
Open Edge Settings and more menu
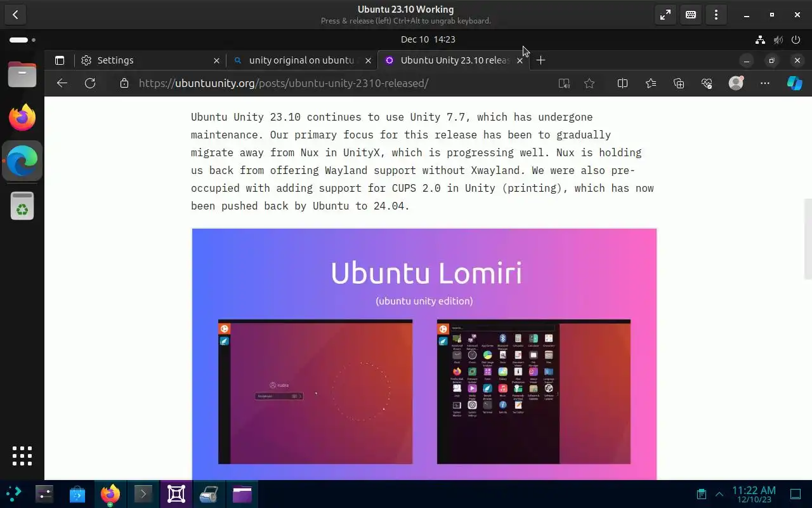(x=765, y=83)
